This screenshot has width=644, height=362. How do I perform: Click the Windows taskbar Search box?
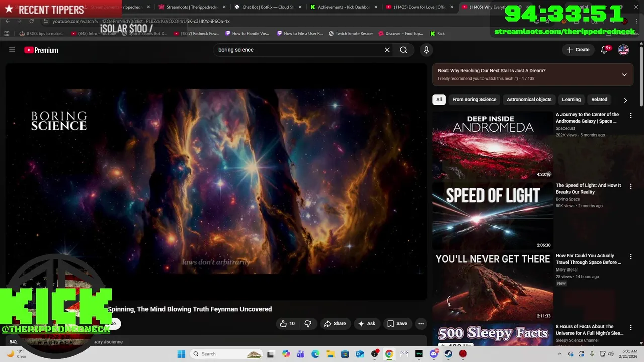(227, 354)
